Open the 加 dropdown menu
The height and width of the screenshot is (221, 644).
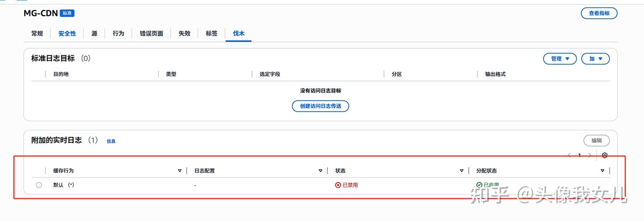click(596, 59)
